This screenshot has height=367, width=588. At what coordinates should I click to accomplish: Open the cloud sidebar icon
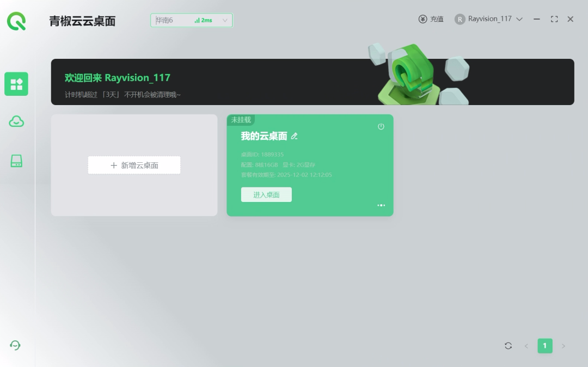(16, 121)
